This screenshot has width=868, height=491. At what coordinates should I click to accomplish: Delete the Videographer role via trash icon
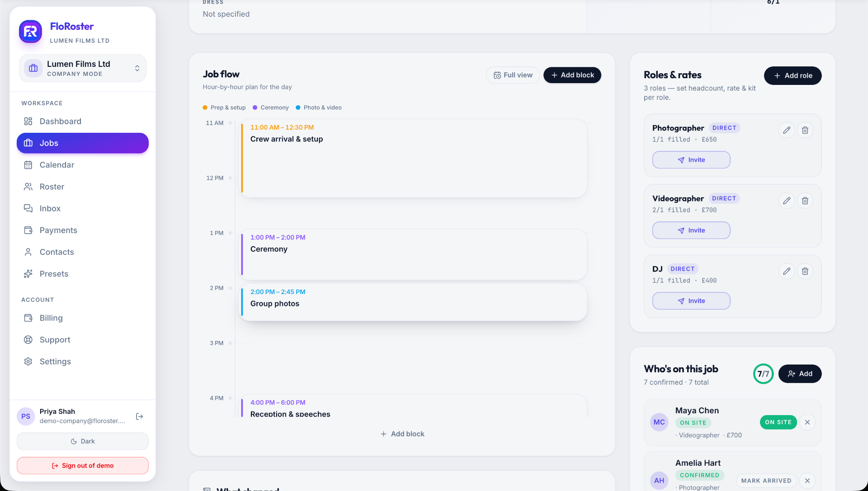tap(805, 201)
